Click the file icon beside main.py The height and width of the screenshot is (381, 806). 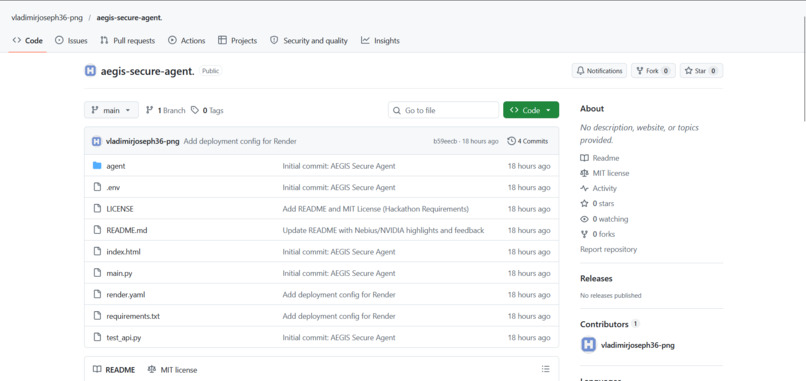(x=97, y=273)
